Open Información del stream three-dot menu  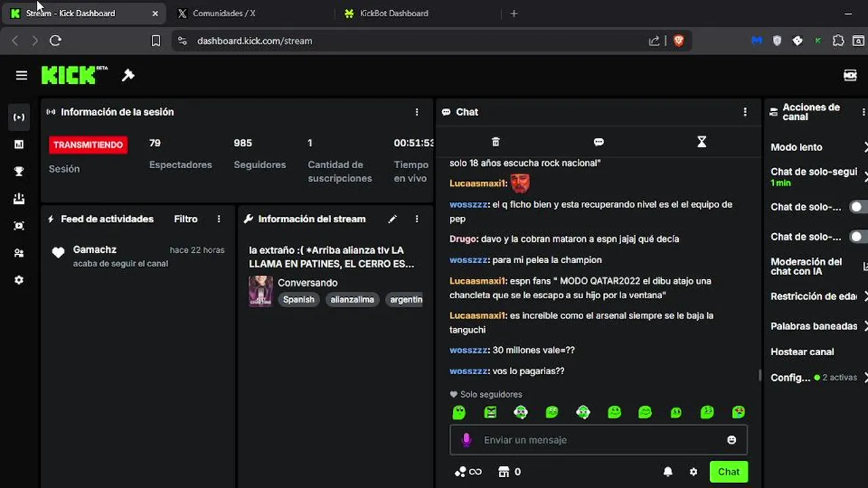pos(417,219)
